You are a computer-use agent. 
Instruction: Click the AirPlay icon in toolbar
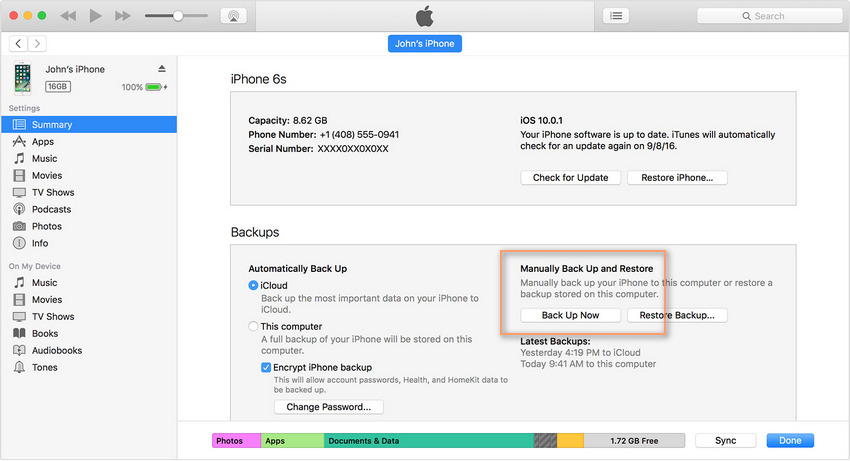[232, 16]
